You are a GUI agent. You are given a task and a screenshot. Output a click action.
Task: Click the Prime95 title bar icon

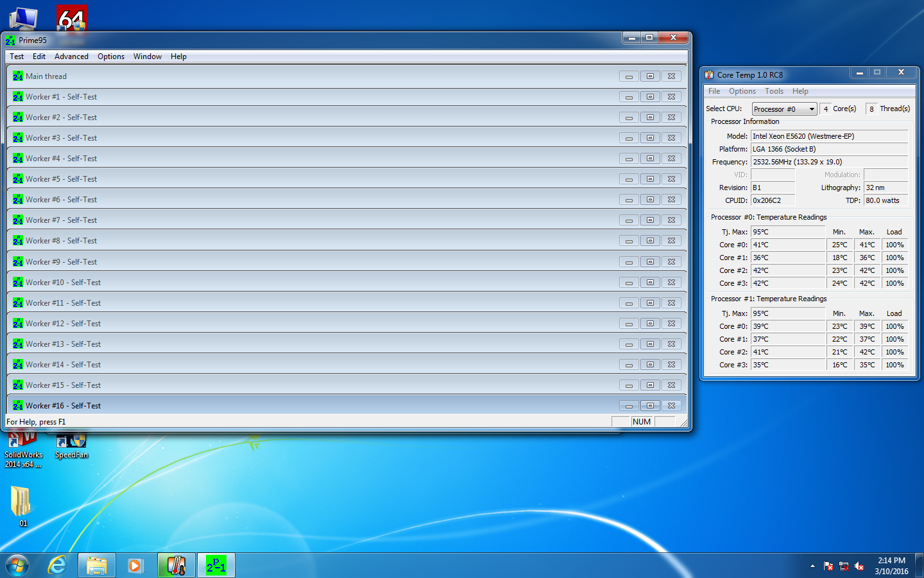(10, 40)
